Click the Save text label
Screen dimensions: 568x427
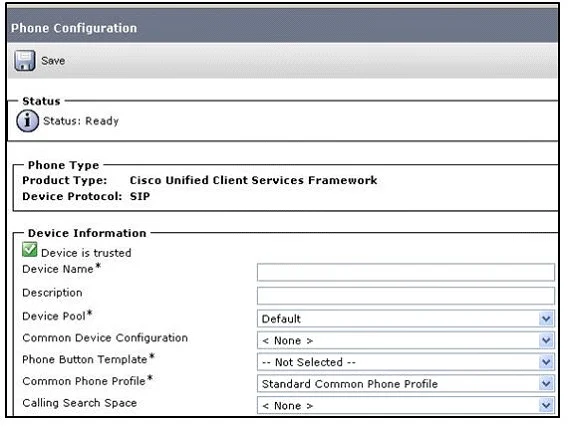click(x=53, y=60)
